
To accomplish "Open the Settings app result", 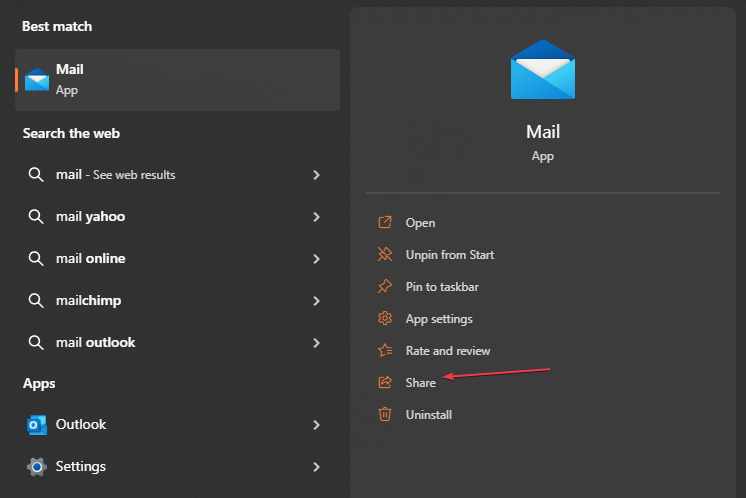I will 81,467.
